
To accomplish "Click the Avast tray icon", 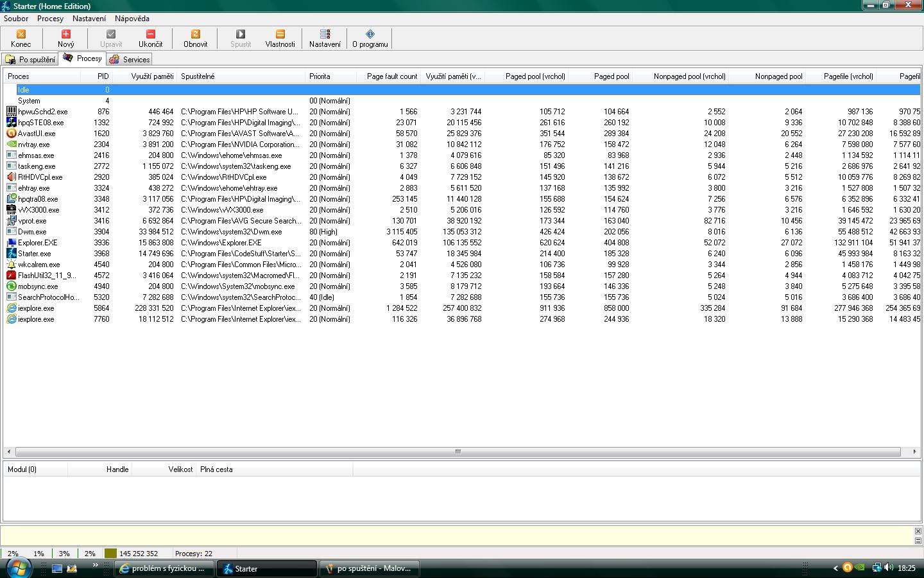I will point(847,568).
